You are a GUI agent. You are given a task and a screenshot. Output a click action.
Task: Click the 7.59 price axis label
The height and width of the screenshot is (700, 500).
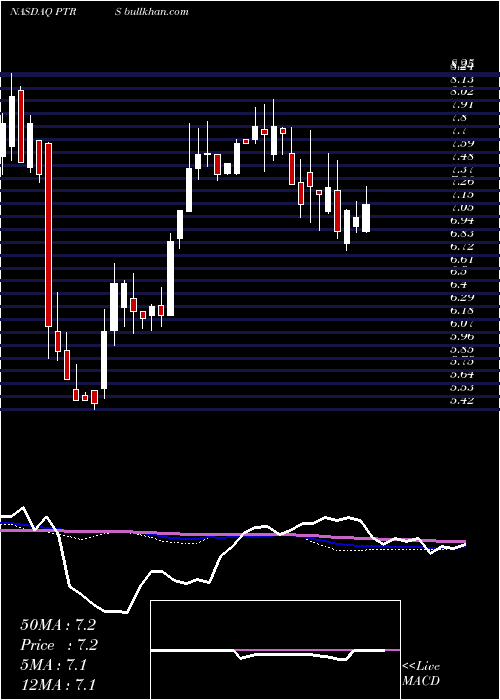click(x=462, y=144)
